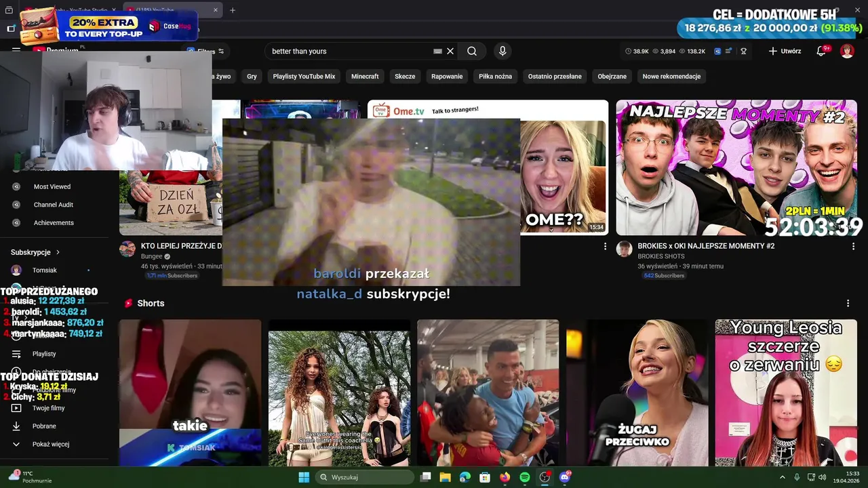Open BROKIES SHOTS channel avatar
The width and height of the screenshot is (868, 488).
click(x=624, y=249)
